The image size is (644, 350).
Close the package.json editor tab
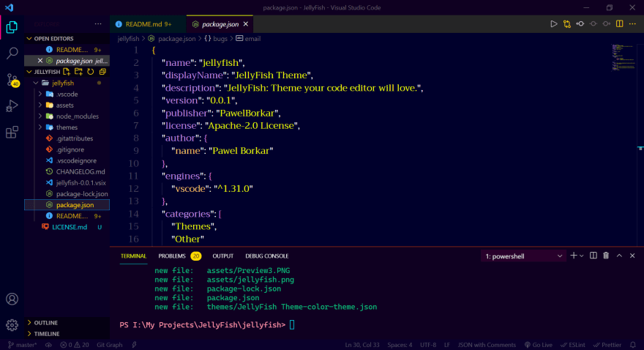(x=246, y=24)
